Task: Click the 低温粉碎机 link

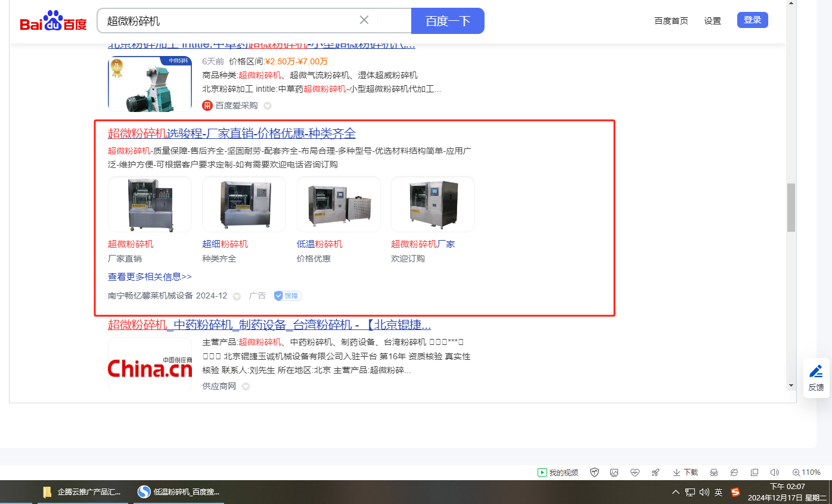Action: point(319,244)
